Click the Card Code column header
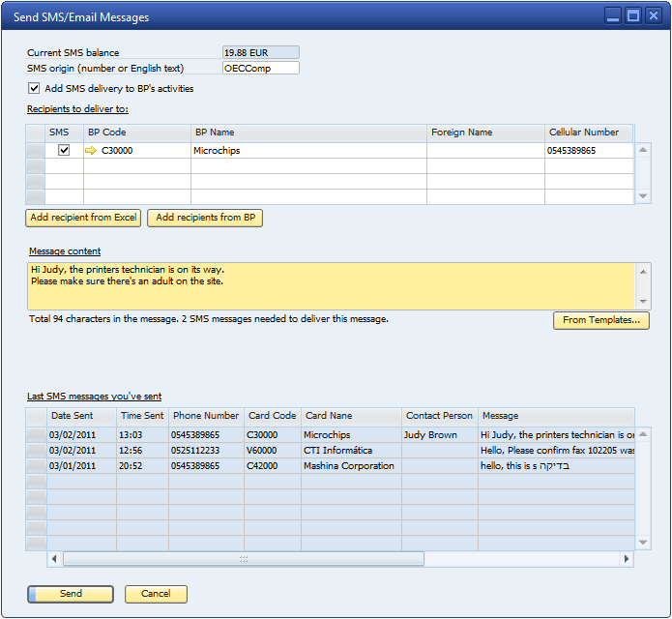 click(272, 416)
